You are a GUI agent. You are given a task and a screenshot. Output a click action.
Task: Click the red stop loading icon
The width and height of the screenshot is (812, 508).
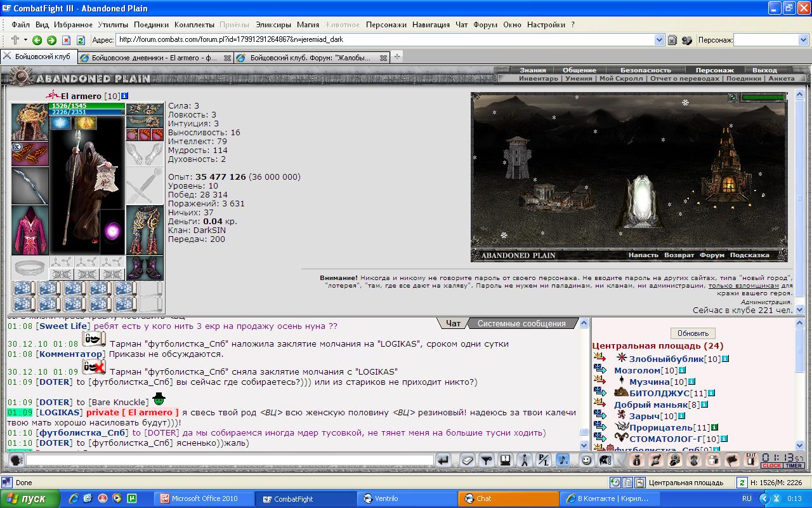tap(66, 40)
